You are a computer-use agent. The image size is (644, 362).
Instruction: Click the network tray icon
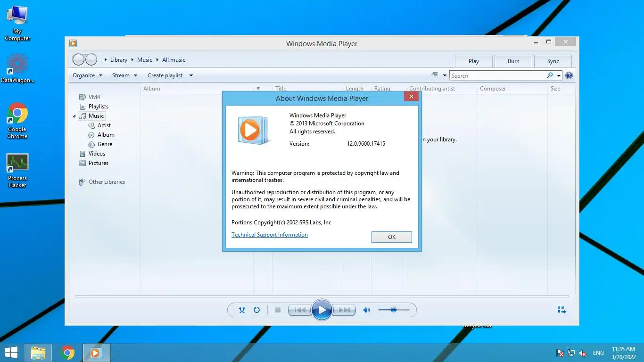(571, 353)
